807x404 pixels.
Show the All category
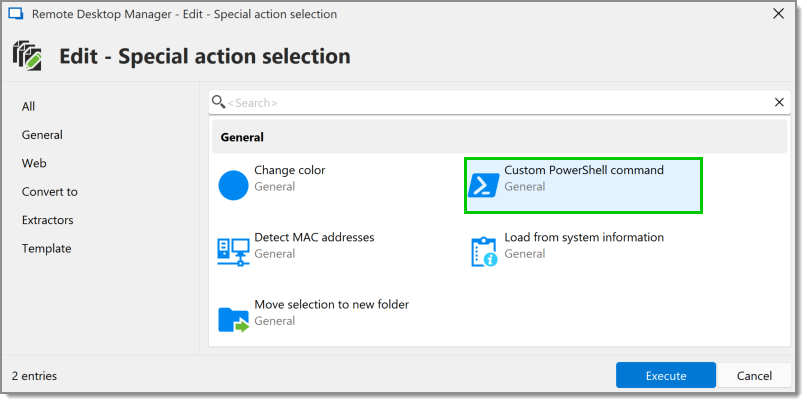[28, 107]
